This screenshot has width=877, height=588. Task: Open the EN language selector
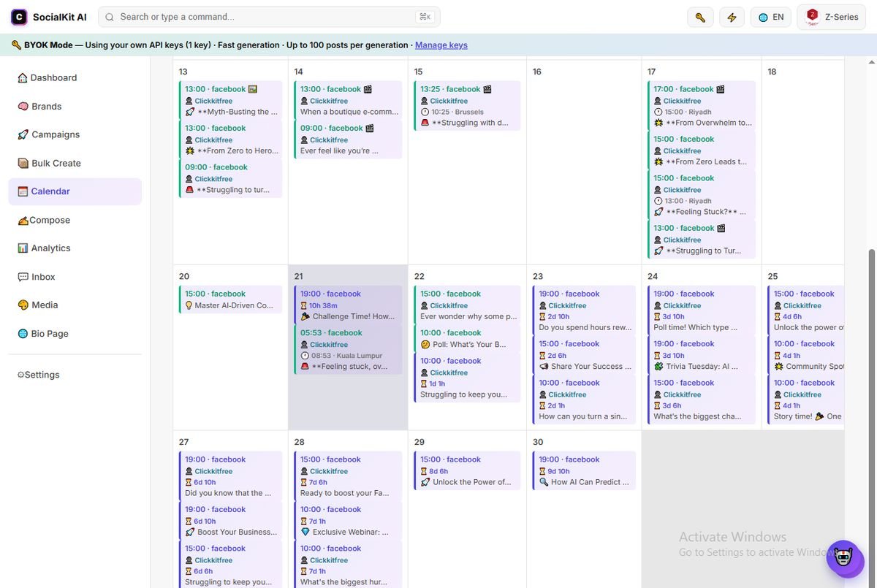point(771,17)
